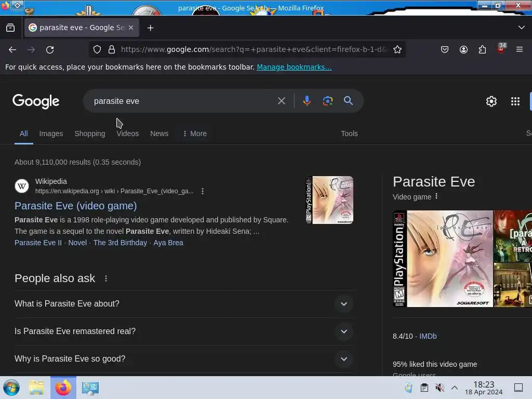
Task: Go back using the browser back arrow
Action: coord(12,50)
